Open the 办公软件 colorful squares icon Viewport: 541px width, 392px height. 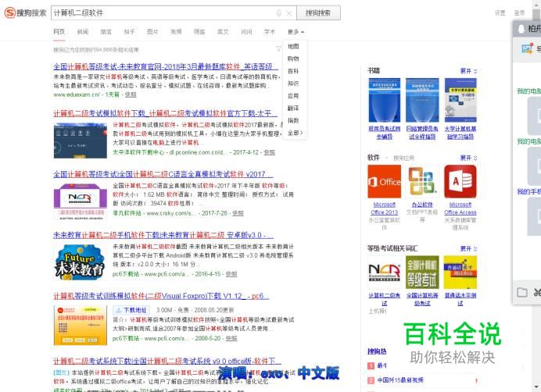click(422, 181)
